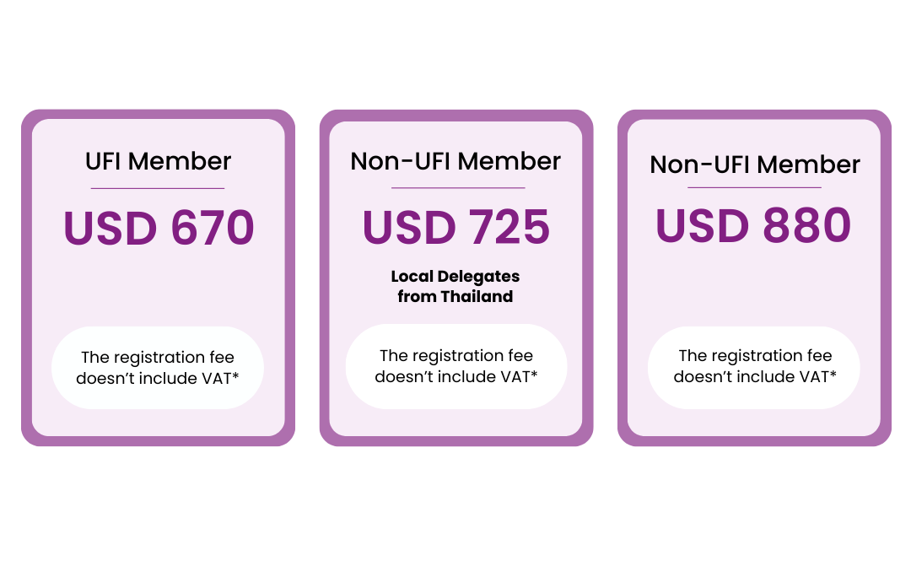Click the outer purple border of the USD 725 card

point(325,278)
